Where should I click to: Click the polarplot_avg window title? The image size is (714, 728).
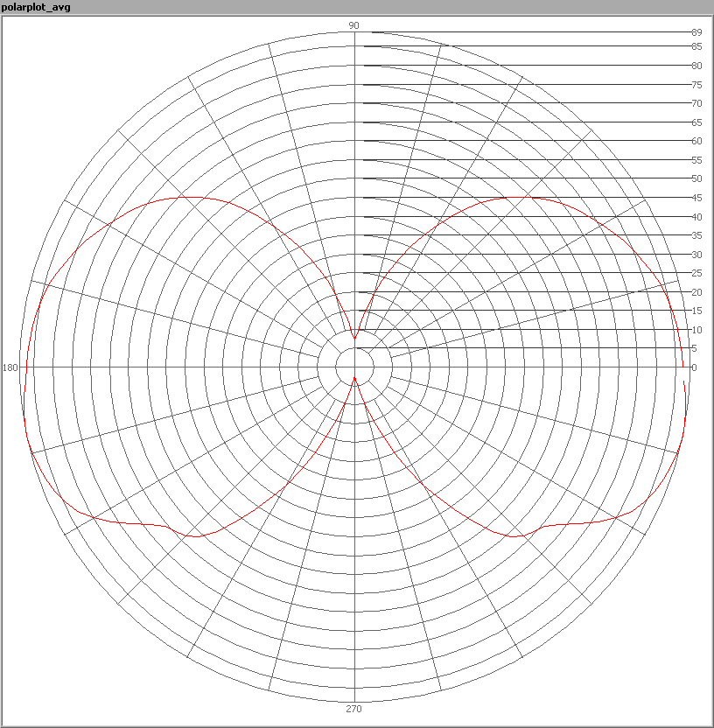tap(37, 7)
